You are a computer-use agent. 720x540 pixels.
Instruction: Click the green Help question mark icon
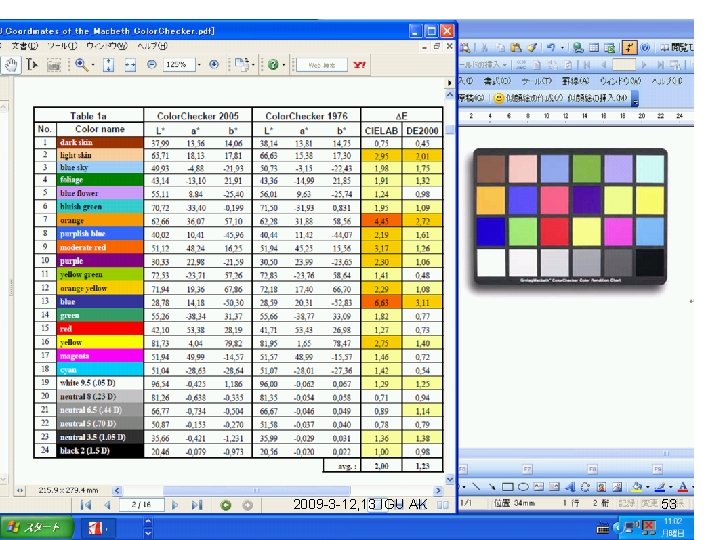pyautogui.click(x=273, y=65)
